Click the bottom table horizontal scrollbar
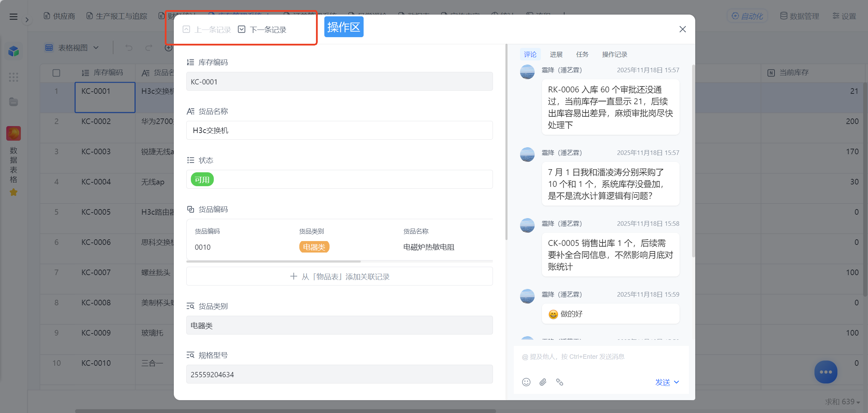 (285, 411)
